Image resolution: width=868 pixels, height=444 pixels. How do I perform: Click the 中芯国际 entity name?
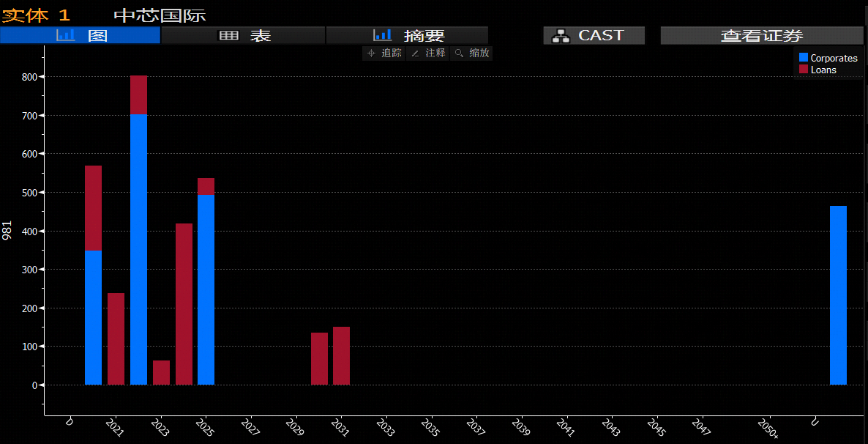(x=160, y=15)
